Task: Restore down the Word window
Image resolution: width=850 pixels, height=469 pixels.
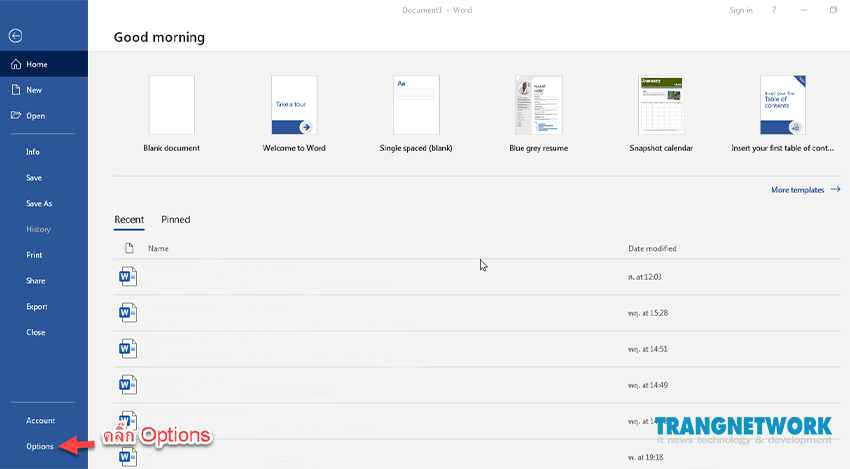Action: pyautogui.click(x=833, y=10)
